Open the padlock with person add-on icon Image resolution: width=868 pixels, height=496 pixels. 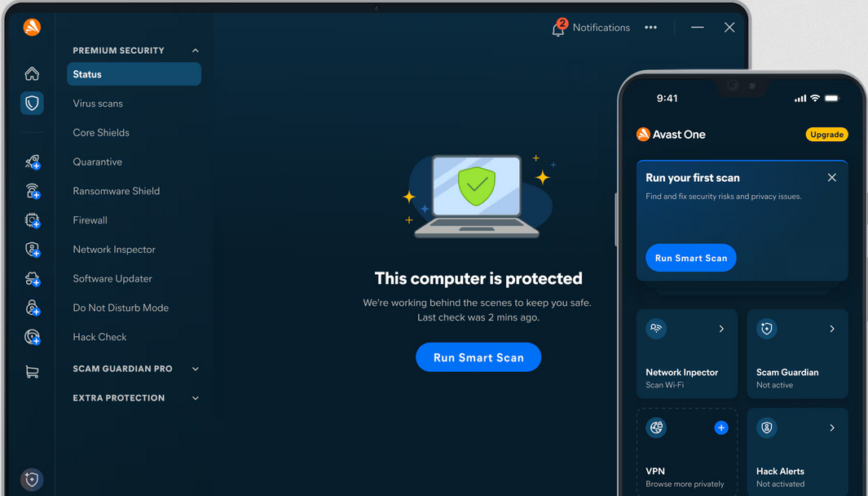[33, 308]
